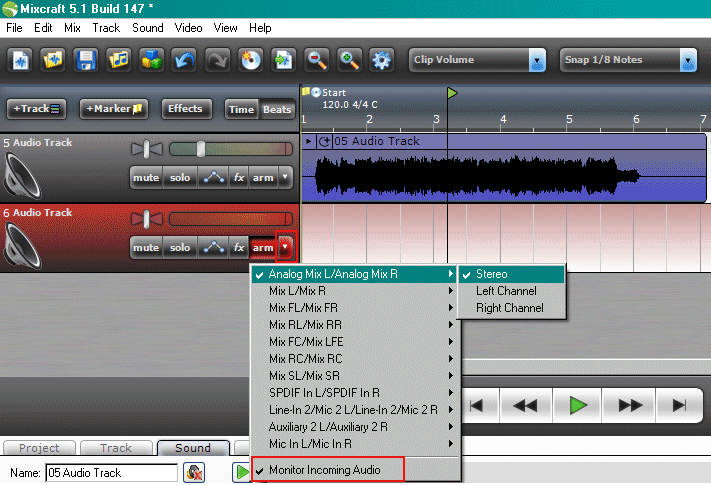The width and height of the screenshot is (711, 485).
Task: Expand Mix FL/Mix FR submenu
Action: (x=356, y=308)
